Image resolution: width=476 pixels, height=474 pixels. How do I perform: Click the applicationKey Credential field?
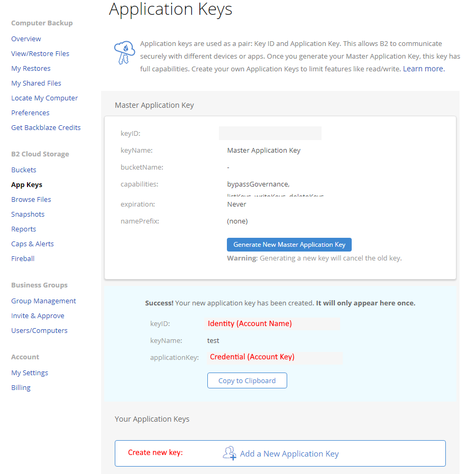[x=274, y=357]
